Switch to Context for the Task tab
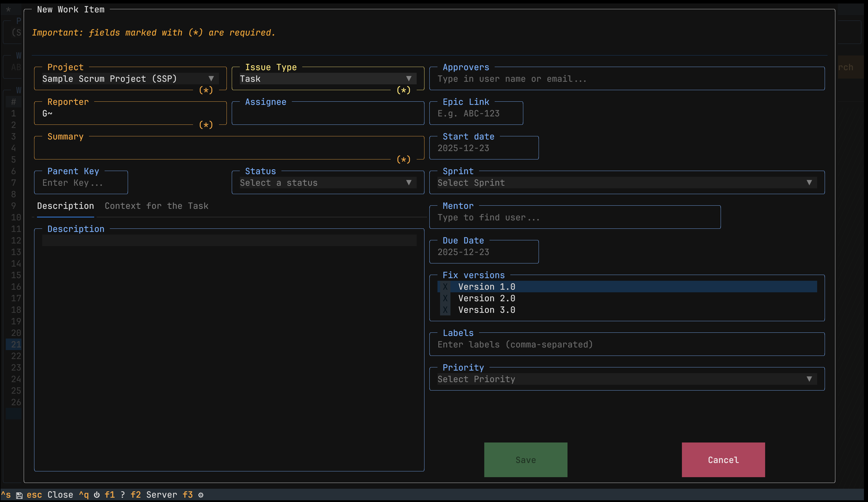Screen dimensions: 868x502 pos(156,206)
